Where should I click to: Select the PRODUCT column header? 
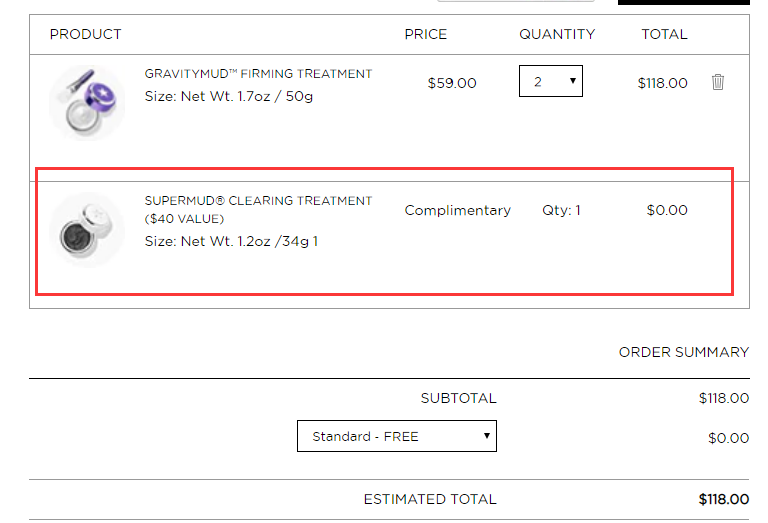coord(86,34)
